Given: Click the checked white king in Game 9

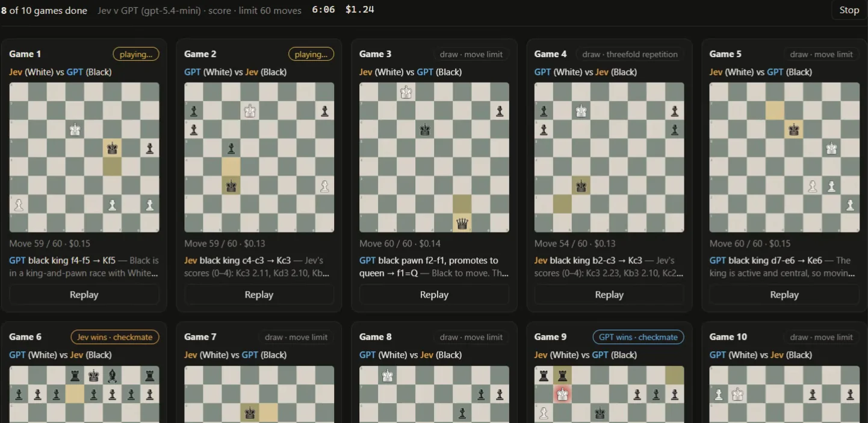Looking at the screenshot, I should (x=563, y=395).
